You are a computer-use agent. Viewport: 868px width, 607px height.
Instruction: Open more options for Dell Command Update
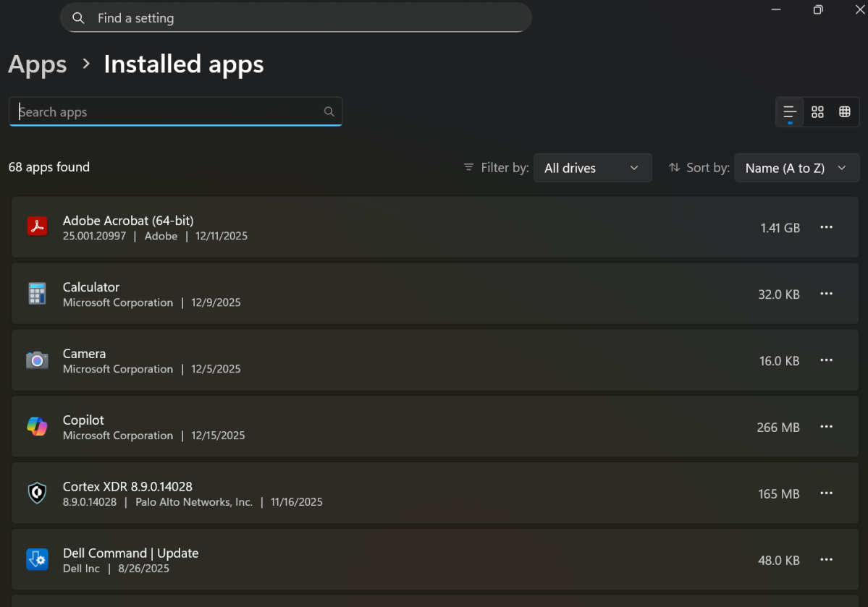coord(826,560)
